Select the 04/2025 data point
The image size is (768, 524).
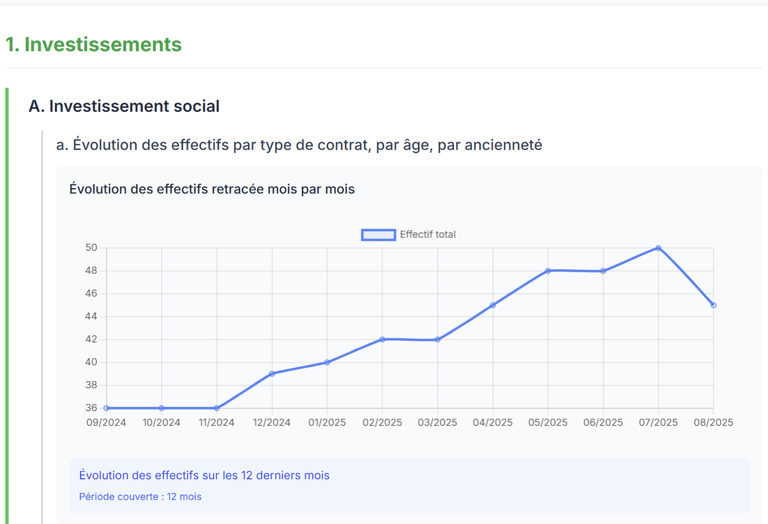pyautogui.click(x=493, y=305)
